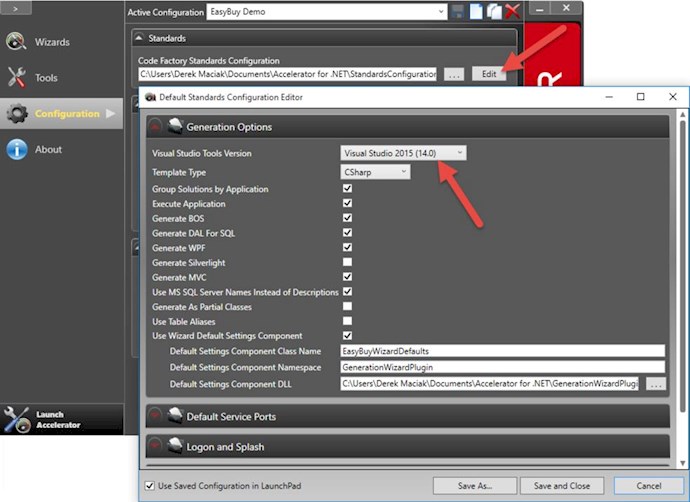This screenshot has width=690, height=502.
Task: Open the Tools wrench icon
Action: pyautogui.click(x=16, y=77)
